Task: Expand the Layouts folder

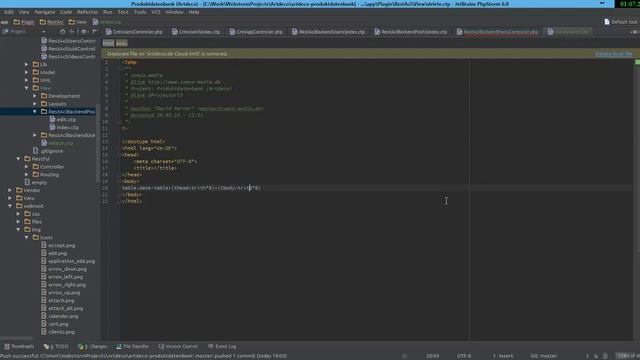Action: coord(35,104)
